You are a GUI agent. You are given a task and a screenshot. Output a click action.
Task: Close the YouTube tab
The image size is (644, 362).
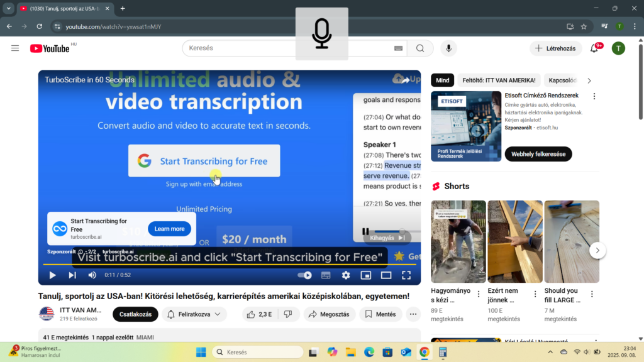coord(107,8)
